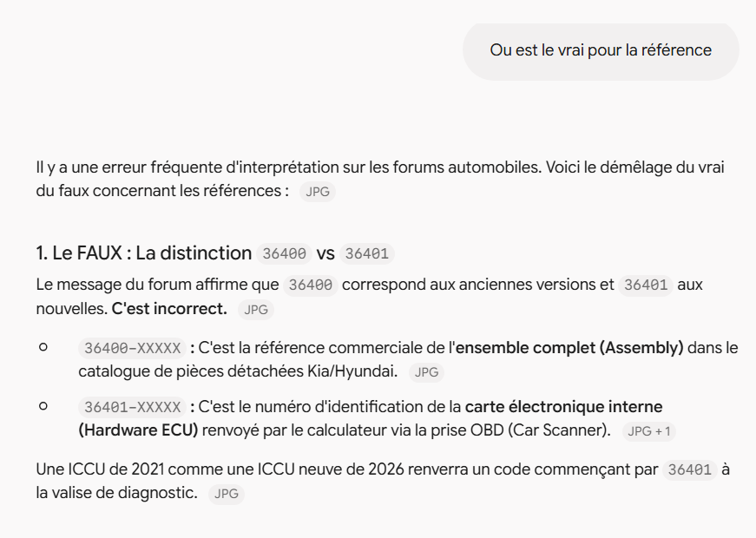Expand the "JPG + 1" sources chip

(649, 431)
